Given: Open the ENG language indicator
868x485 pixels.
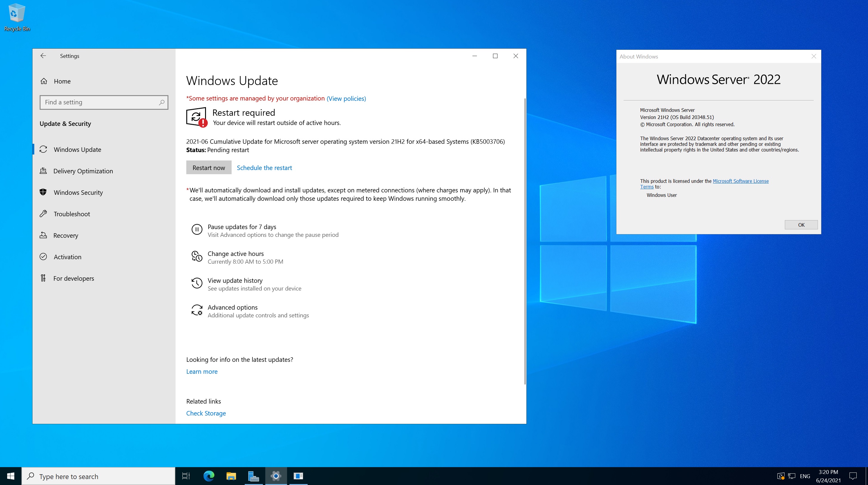Looking at the screenshot, I should (x=805, y=476).
